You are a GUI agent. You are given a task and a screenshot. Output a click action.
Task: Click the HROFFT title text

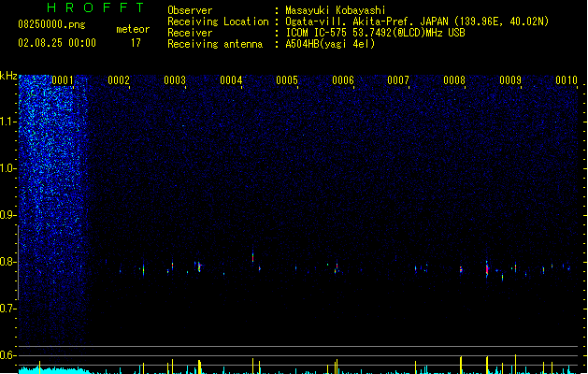(x=95, y=7)
